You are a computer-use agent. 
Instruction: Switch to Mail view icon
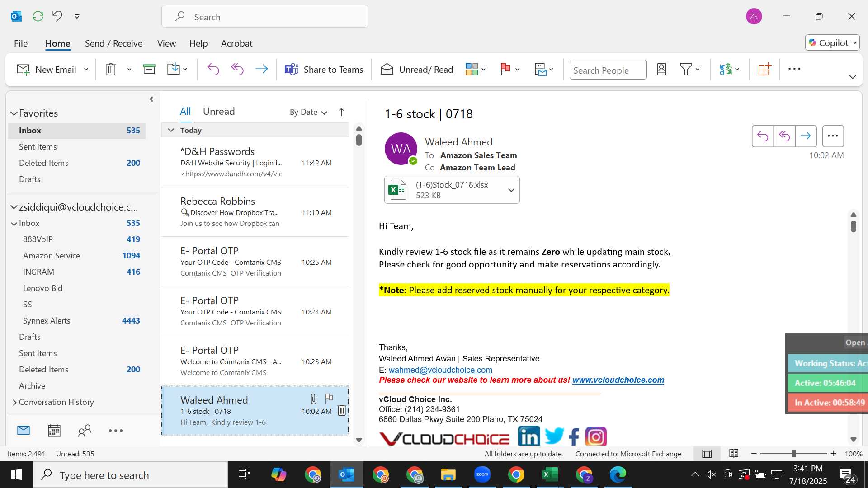tap(24, 431)
